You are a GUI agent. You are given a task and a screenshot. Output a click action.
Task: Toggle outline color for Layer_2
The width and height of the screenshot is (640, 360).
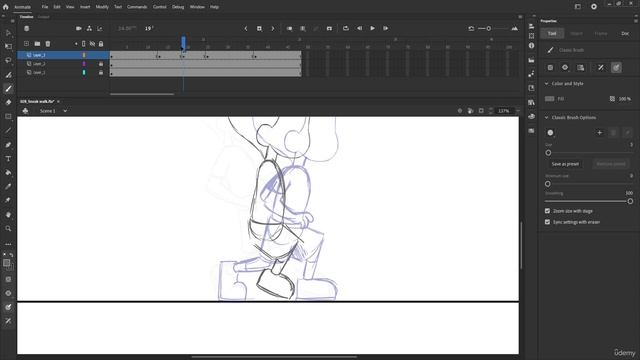tap(84, 64)
